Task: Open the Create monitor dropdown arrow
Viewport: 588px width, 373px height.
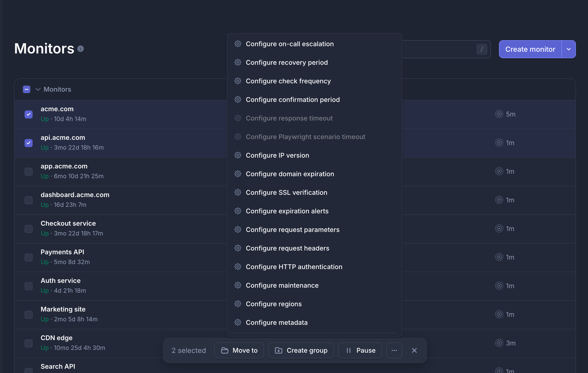Action: [569, 49]
